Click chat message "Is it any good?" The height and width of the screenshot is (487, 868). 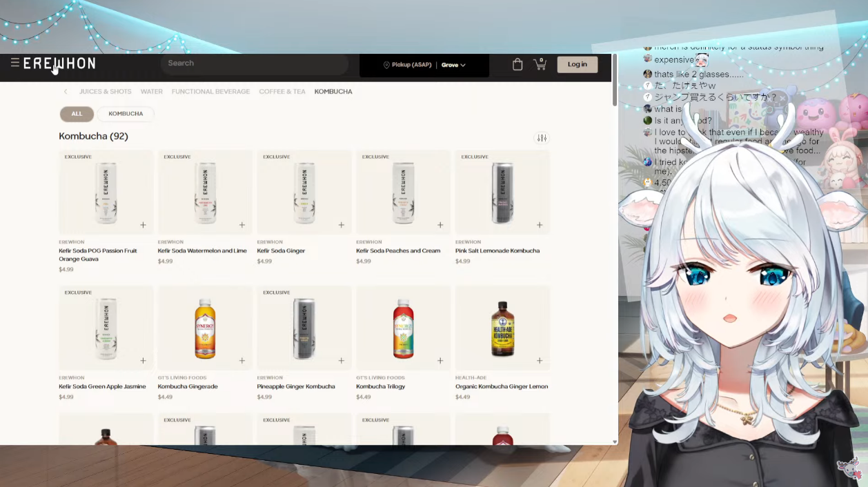pos(682,121)
